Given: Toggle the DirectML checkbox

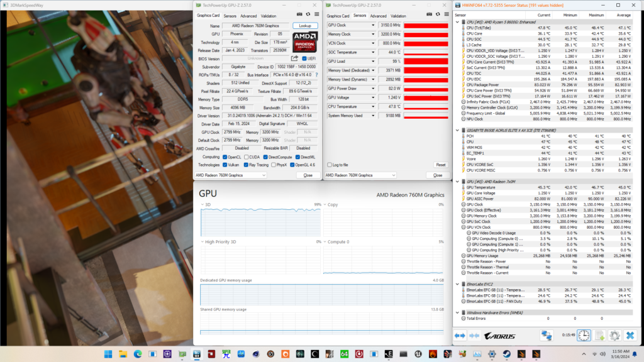Looking at the screenshot, I should [297, 157].
